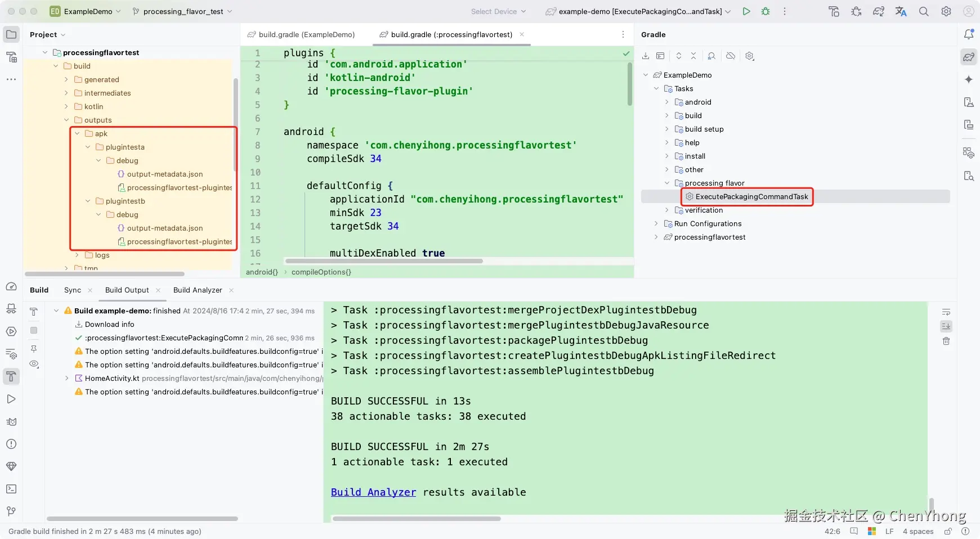The width and height of the screenshot is (980, 539).
Task: Click the editor vertical scrollbar thumb
Action: (x=630, y=84)
